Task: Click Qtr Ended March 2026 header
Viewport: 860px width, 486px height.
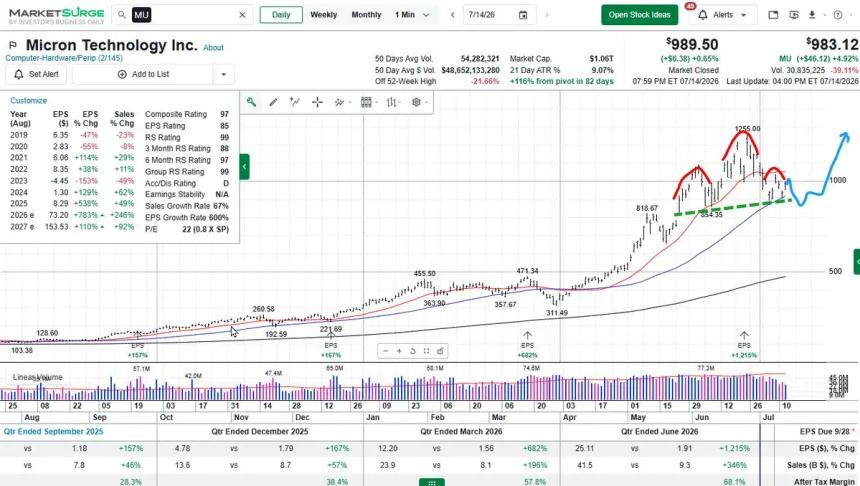Action: (x=461, y=432)
